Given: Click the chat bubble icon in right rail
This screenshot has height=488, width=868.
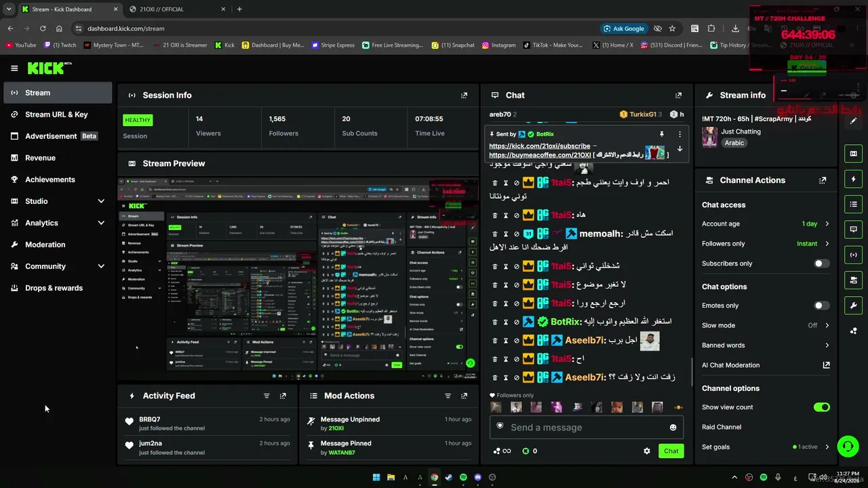Looking at the screenshot, I should [853, 229].
